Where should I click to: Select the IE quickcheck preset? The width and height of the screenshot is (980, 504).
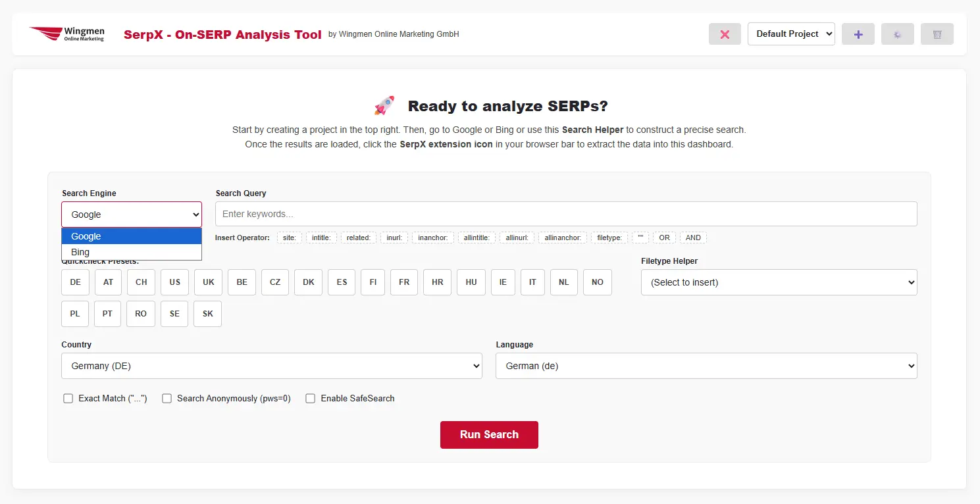click(x=503, y=282)
